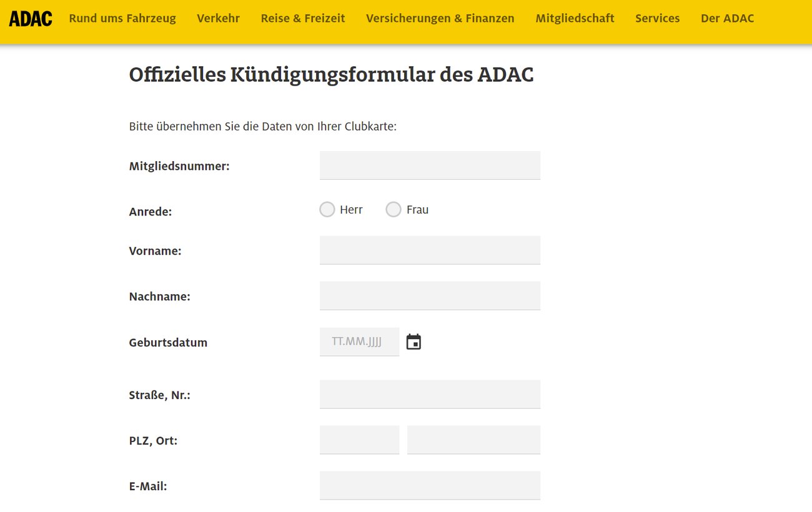
Task: Focus the E-Mail input field
Action: [x=430, y=486]
